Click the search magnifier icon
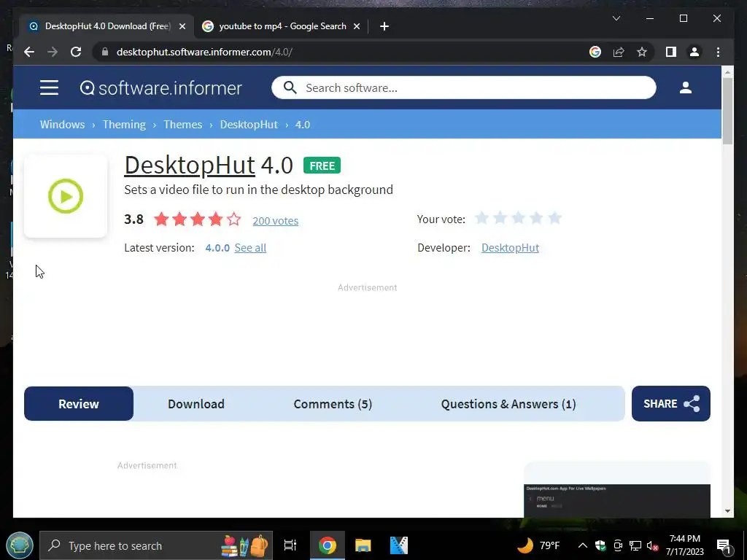747x560 pixels. click(290, 87)
